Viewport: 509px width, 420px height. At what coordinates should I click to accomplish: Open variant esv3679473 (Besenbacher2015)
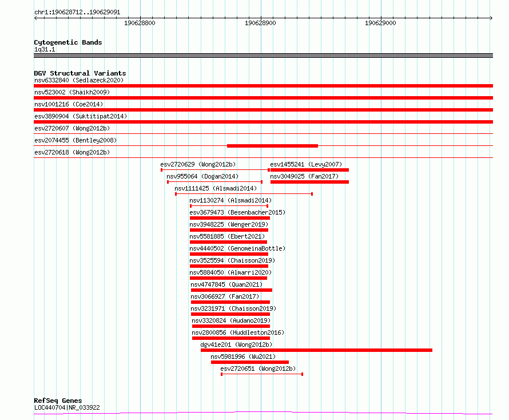coord(237,212)
